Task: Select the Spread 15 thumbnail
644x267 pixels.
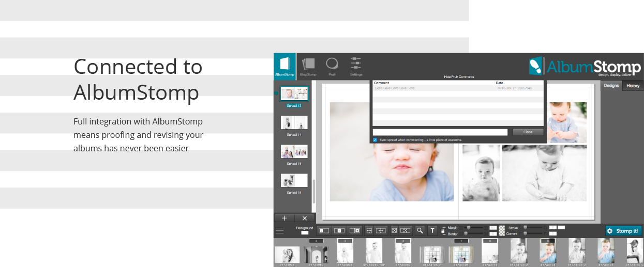Action: [x=294, y=151]
